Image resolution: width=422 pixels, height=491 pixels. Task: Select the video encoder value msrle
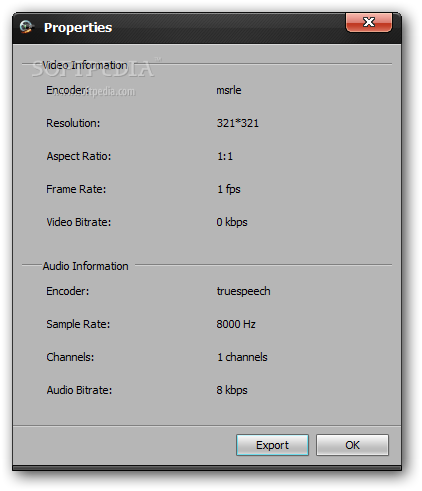pyautogui.click(x=229, y=90)
